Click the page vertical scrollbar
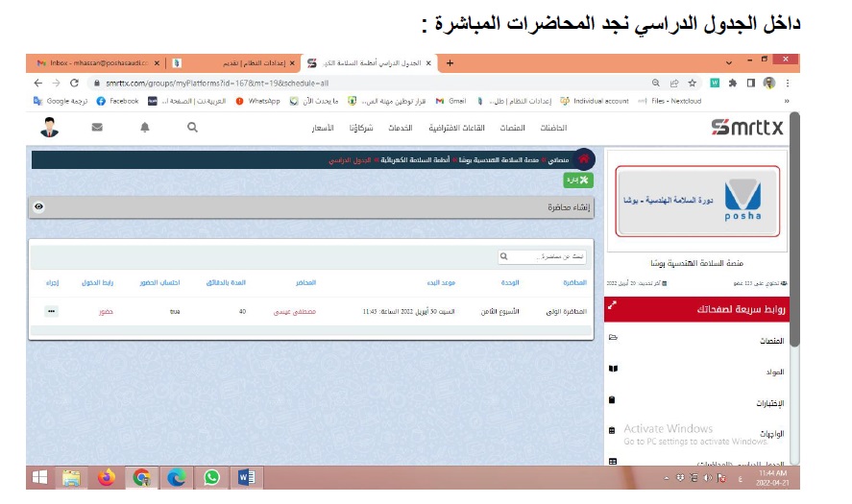This screenshot has height=504, width=852. pos(794,229)
